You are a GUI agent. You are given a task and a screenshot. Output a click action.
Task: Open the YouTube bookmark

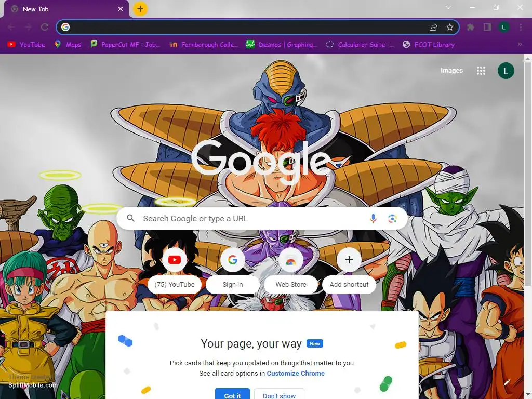coord(26,45)
